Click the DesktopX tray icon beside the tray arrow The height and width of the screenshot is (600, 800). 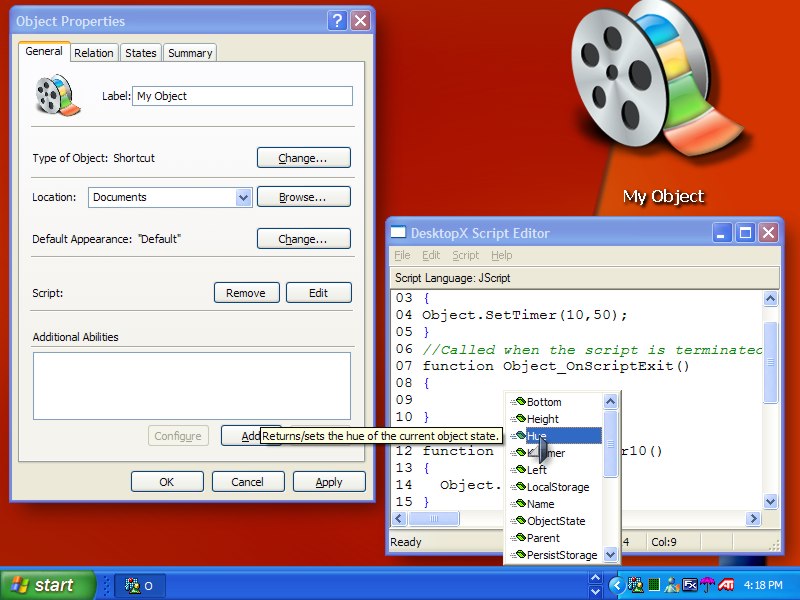pyautogui.click(x=636, y=585)
